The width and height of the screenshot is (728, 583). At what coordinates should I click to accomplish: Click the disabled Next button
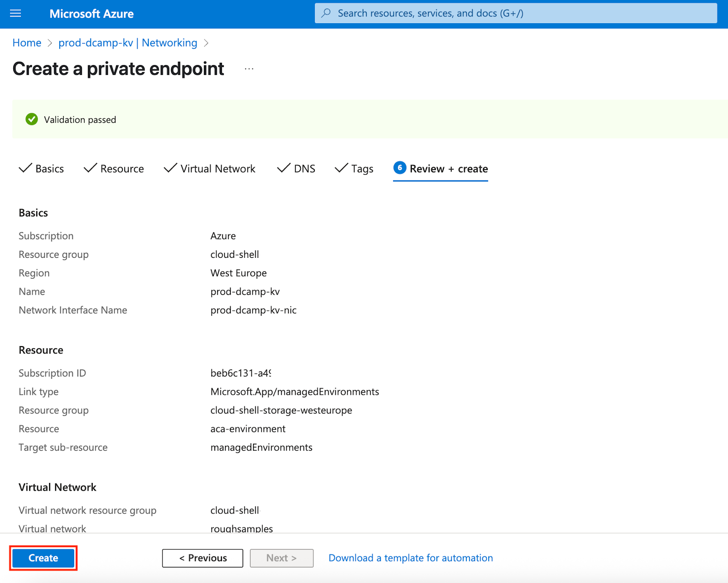tap(282, 558)
